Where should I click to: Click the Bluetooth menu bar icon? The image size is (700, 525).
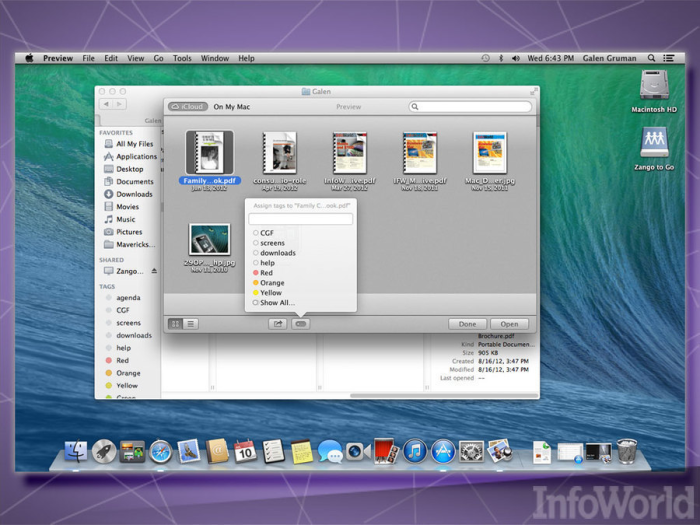point(501,58)
